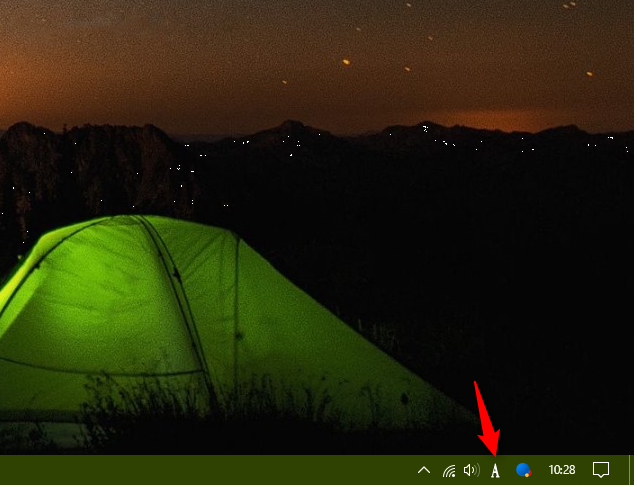Open the Wi-Fi network icon
637x487 pixels.
(x=449, y=471)
